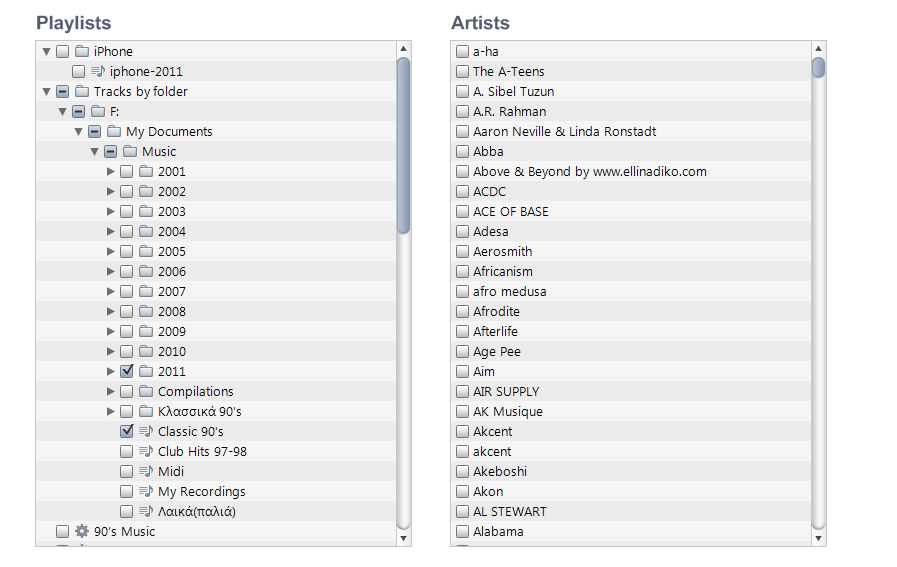Check the ACDC artist checkbox
Viewport: 897px width, 567px height.
pyautogui.click(x=462, y=192)
